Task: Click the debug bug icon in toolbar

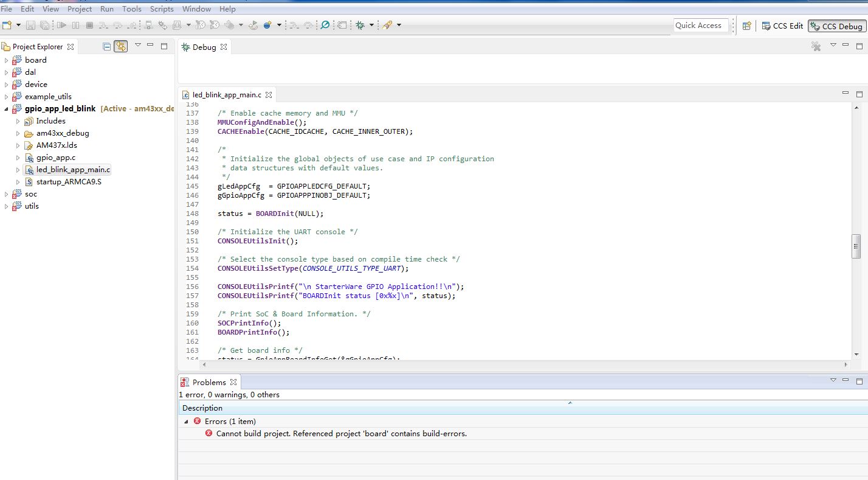Action: click(360, 25)
